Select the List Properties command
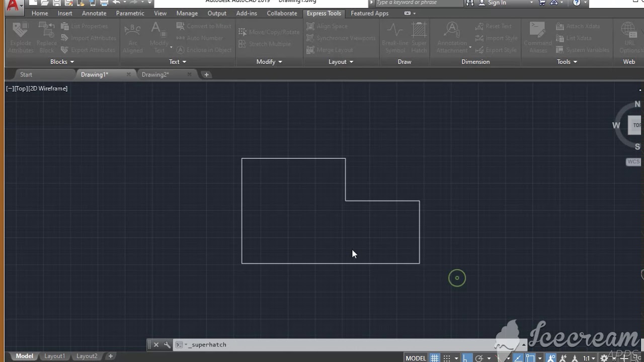The width and height of the screenshot is (644, 362). click(x=84, y=26)
